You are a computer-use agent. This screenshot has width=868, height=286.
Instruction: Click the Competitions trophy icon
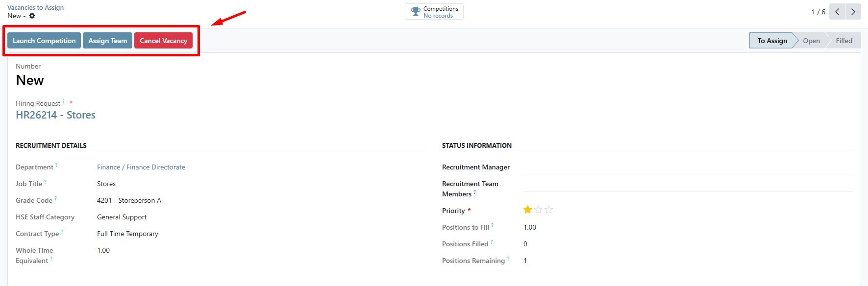click(416, 12)
